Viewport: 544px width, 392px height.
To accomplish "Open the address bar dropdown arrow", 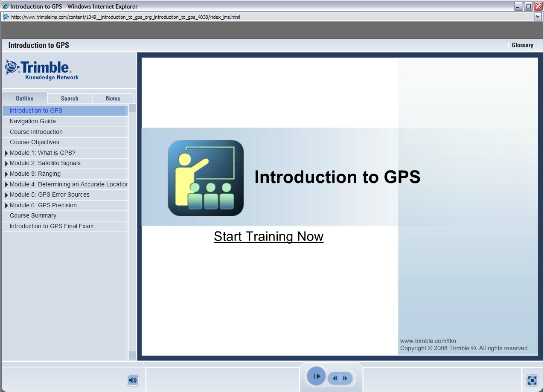I will (538, 17).
